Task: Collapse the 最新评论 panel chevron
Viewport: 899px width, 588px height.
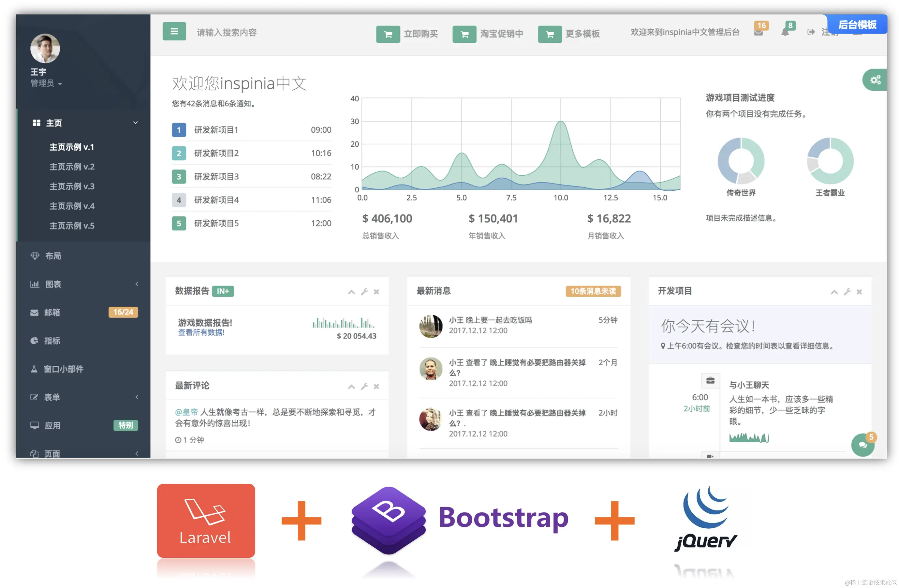Action: coord(351,387)
